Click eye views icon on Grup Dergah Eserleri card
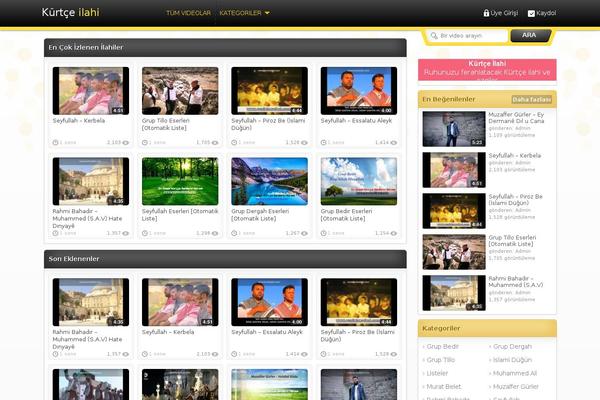Viewport: 600px width, 400px height. [304, 233]
